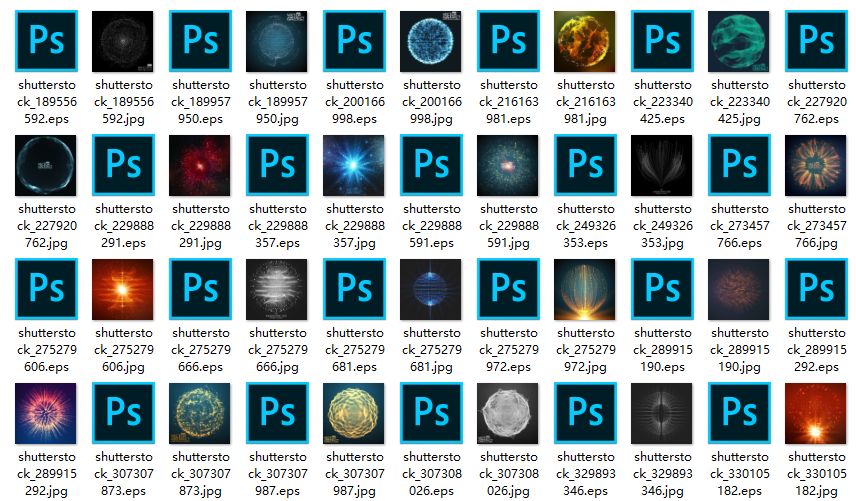Select the Ps icon for shutterstock_275279666.eps
The width and height of the screenshot is (856, 501).
200,289
